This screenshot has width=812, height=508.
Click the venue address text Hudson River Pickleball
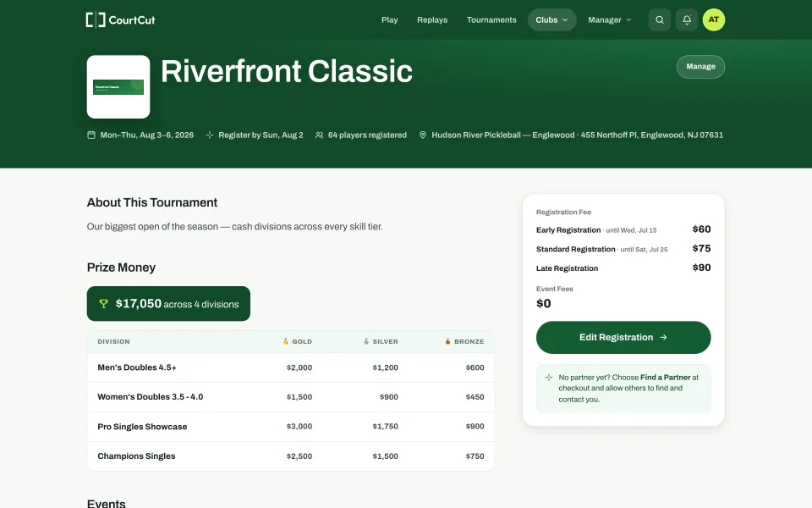[578, 135]
